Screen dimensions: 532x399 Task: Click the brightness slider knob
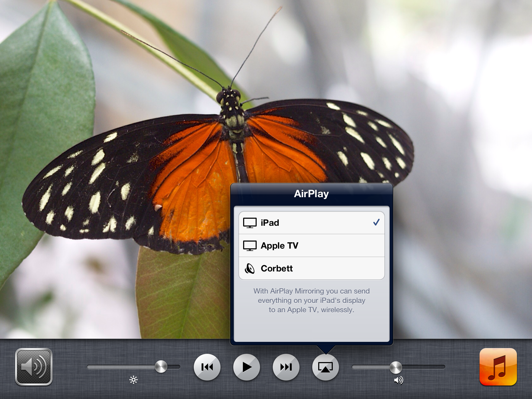(x=161, y=367)
